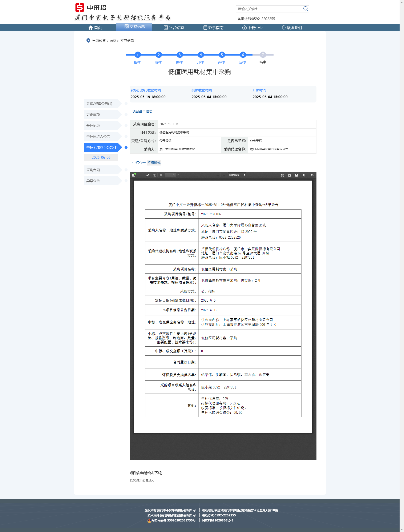Open the 办事指南 menu
Screen dimensions: 404x532
[x=214, y=27]
